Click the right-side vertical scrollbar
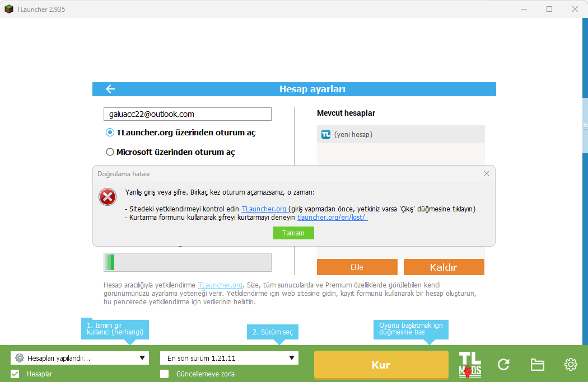 click(x=585, y=126)
